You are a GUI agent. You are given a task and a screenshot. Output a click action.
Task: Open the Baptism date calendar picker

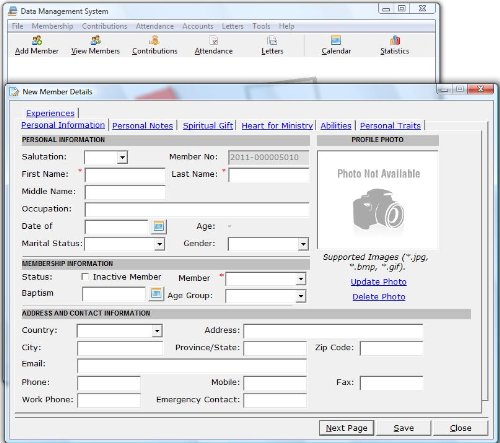pyautogui.click(x=156, y=294)
